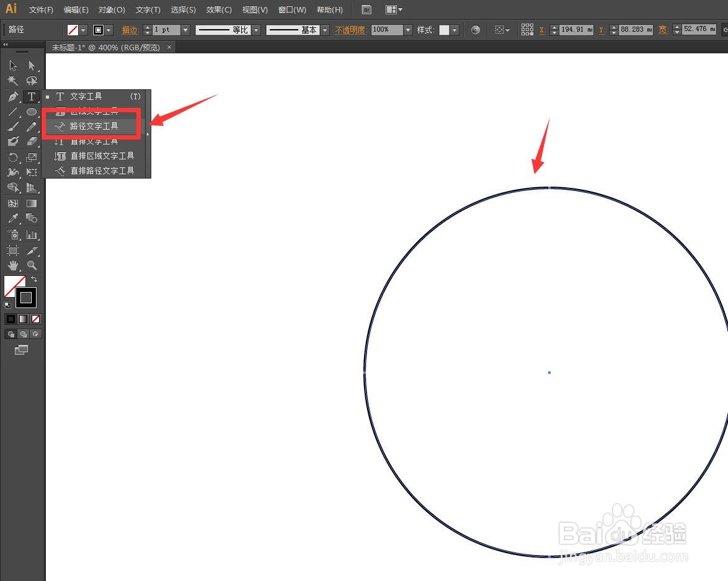
Task: Select the Pen tool
Action: (13, 97)
